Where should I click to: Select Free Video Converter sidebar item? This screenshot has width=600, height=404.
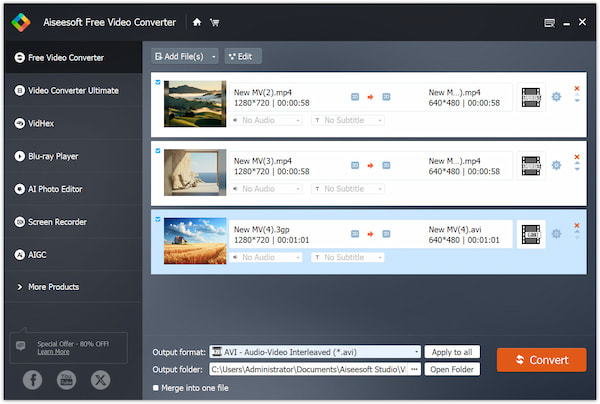73,57
